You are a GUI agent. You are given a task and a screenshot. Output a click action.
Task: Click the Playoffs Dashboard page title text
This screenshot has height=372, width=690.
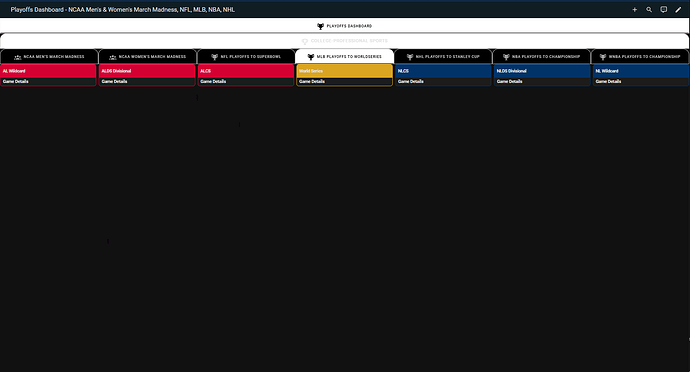pyautogui.click(x=123, y=10)
